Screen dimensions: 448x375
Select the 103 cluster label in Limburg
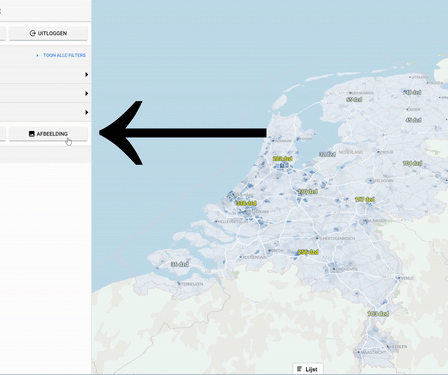[x=378, y=314]
